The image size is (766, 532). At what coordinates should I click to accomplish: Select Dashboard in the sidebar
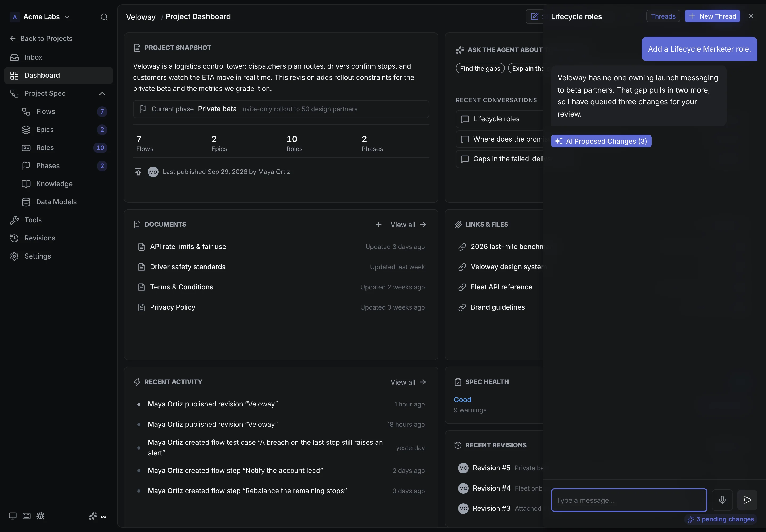pyautogui.click(x=58, y=75)
